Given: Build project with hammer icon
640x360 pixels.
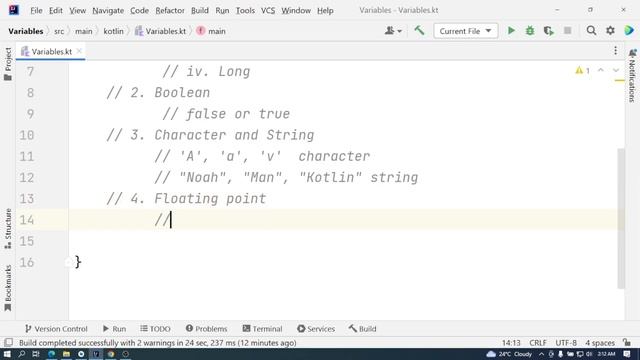Looking at the screenshot, I should pyautogui.click(x=419, y=31).
